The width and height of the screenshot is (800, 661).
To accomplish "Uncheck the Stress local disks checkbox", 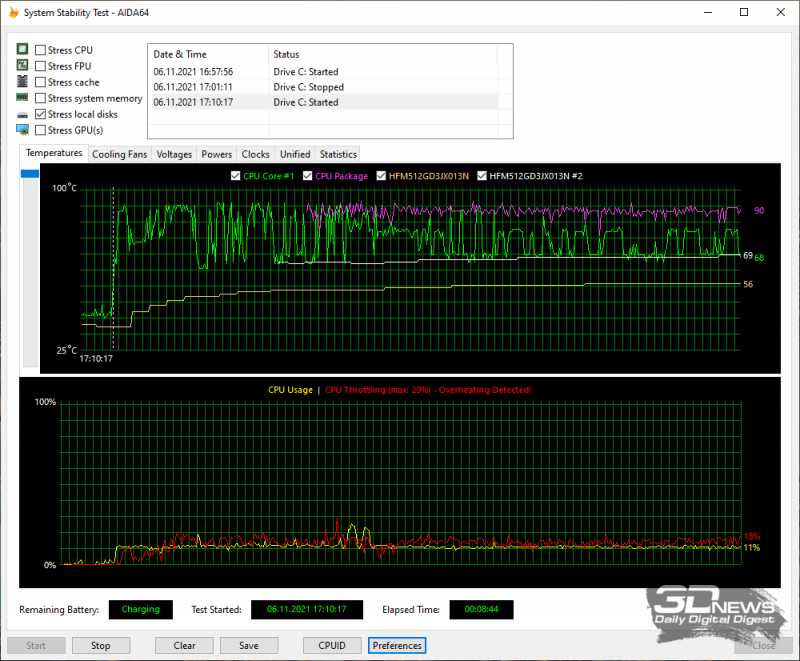I will point(40,114).
